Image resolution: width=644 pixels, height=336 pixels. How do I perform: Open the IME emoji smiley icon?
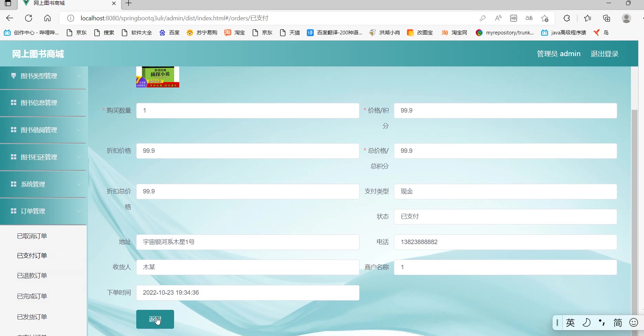(634, 323)
